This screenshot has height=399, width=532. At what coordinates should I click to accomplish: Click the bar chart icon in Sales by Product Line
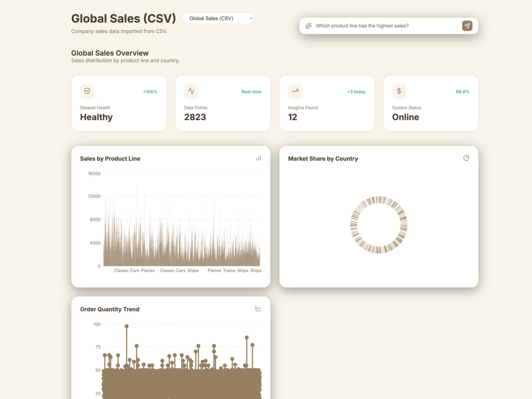tap(259, 158)
